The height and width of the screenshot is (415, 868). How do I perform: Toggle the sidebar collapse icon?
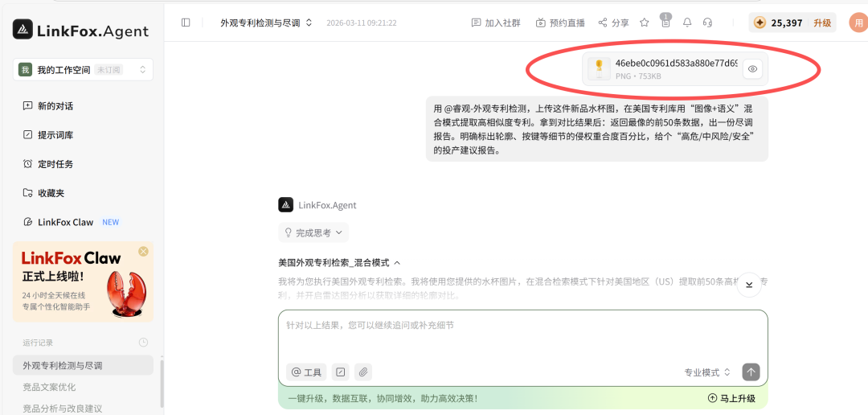[186, 23]
